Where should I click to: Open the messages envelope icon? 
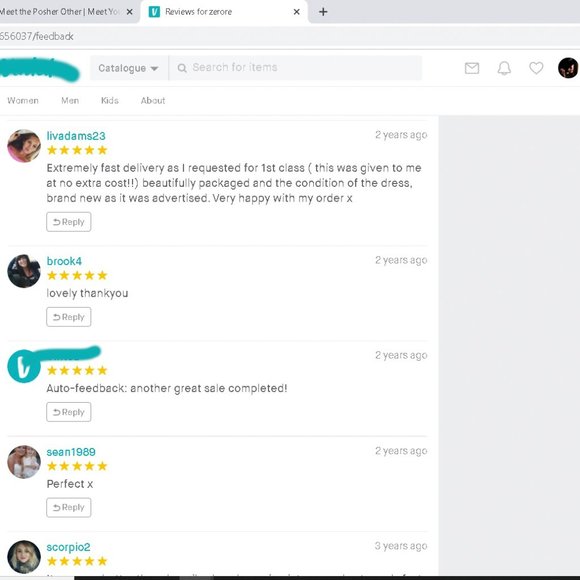pos(472,68)
